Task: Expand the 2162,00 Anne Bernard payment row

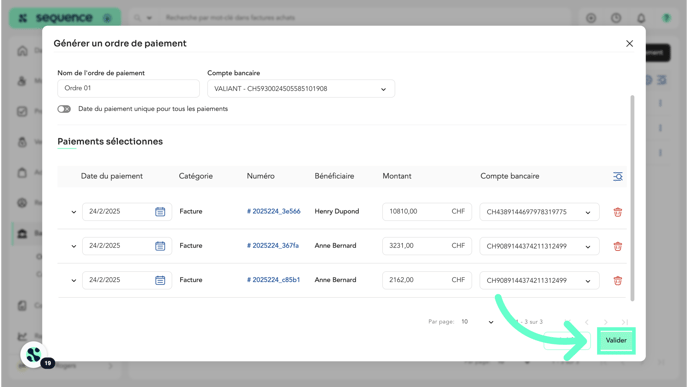Action: [x=73, y=280]
